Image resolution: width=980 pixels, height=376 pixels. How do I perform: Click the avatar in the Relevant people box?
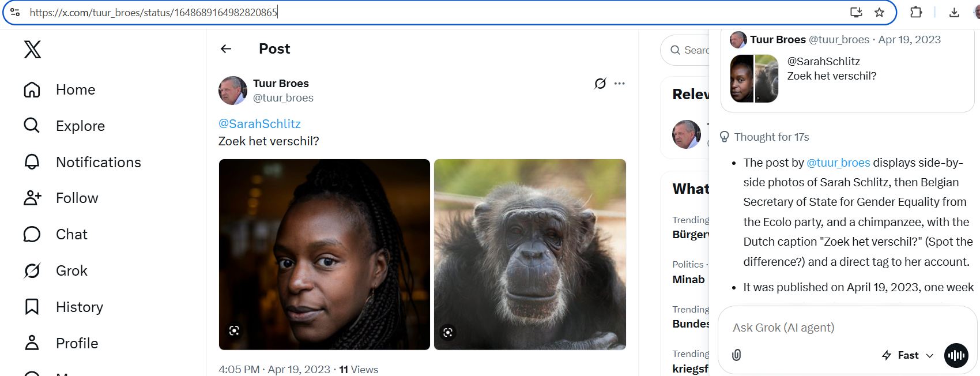pyautogui.click(x=687, y=134)
